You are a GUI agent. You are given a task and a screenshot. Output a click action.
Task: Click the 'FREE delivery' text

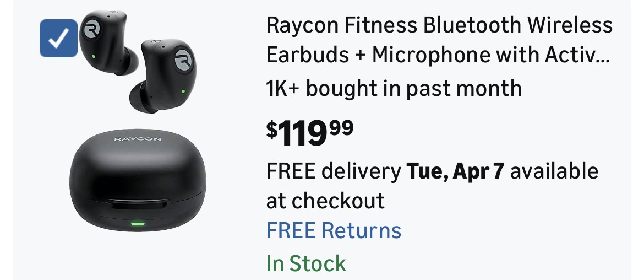click(x=334, y=171)
